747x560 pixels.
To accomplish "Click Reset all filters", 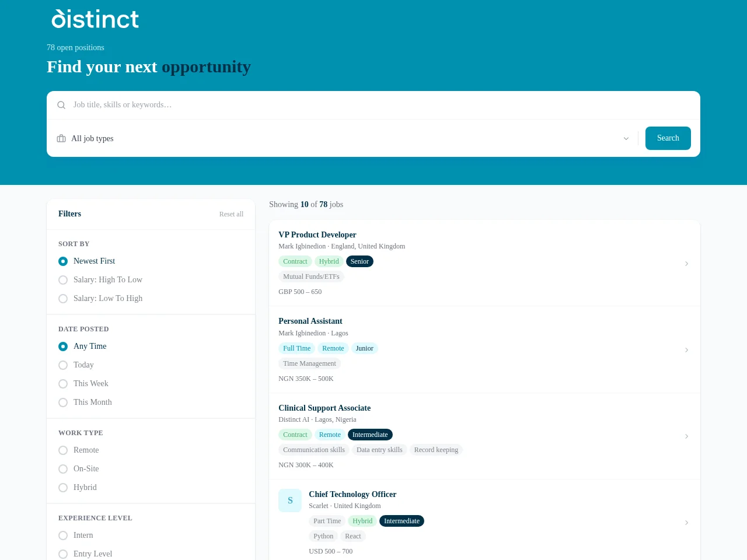I will [x=231, y=214].
